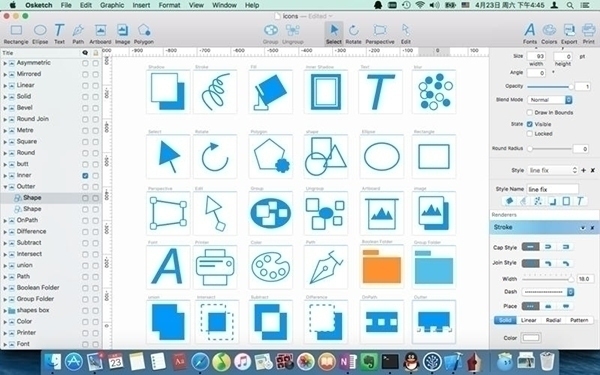Open the Blend Mode dropdown
600x375 pixels.
(x=549, y=100)
